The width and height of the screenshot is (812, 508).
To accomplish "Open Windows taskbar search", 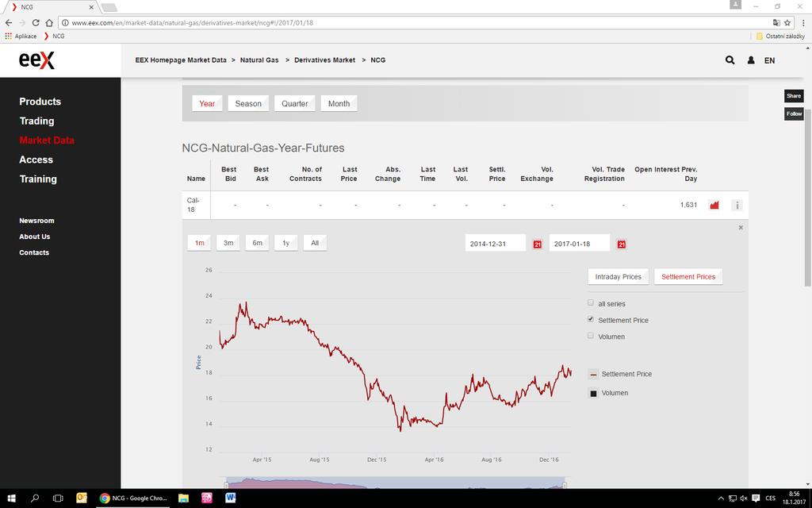I will tap(35, 498).
